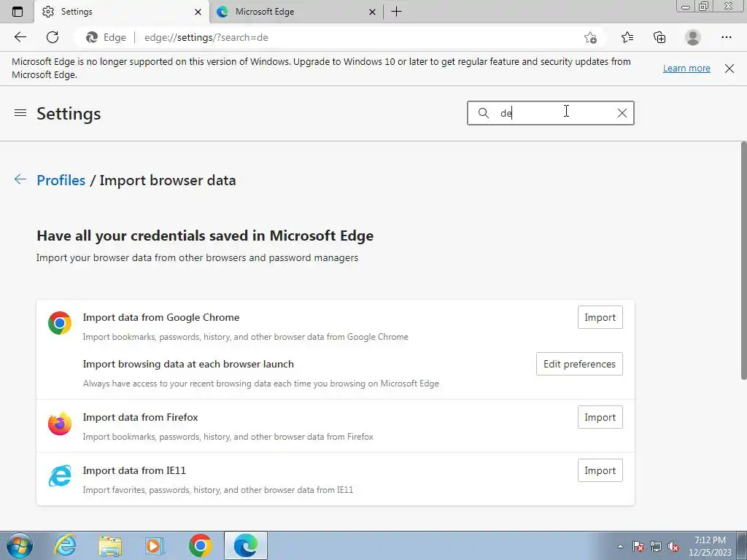747x560 pixels.
Task: Click the search magnifier icon
Action: pos(484,113)
